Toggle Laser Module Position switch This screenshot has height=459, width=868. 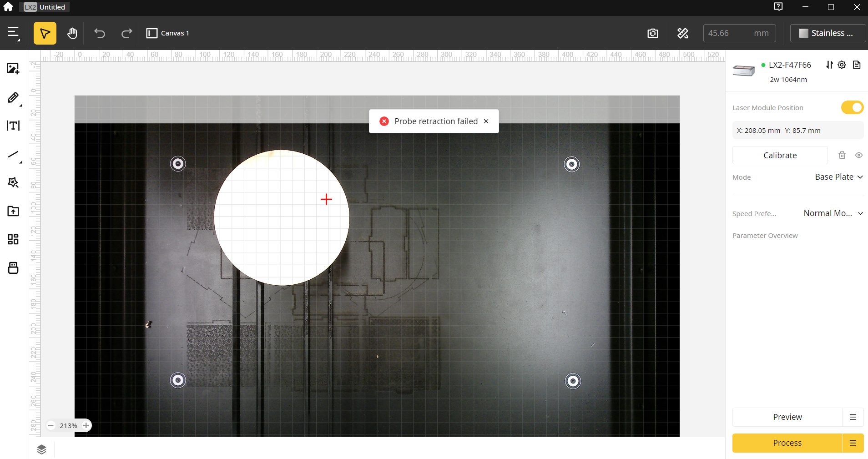[x=852, y=108]
